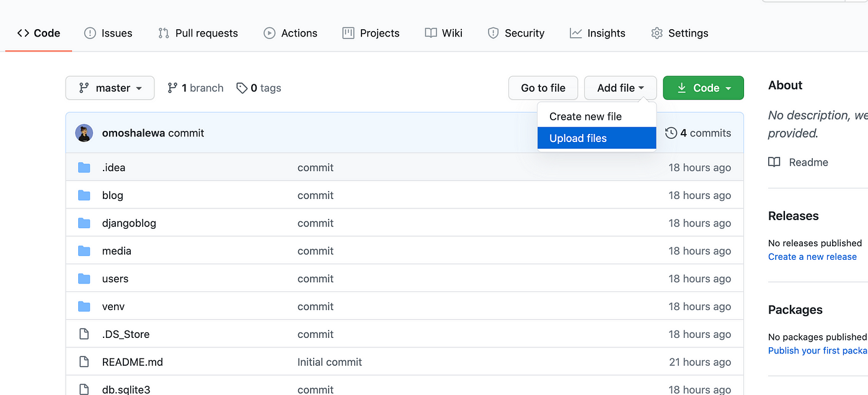Click the .DS_Store file icon
Screen dimensions: 868x395
point(84,334)
